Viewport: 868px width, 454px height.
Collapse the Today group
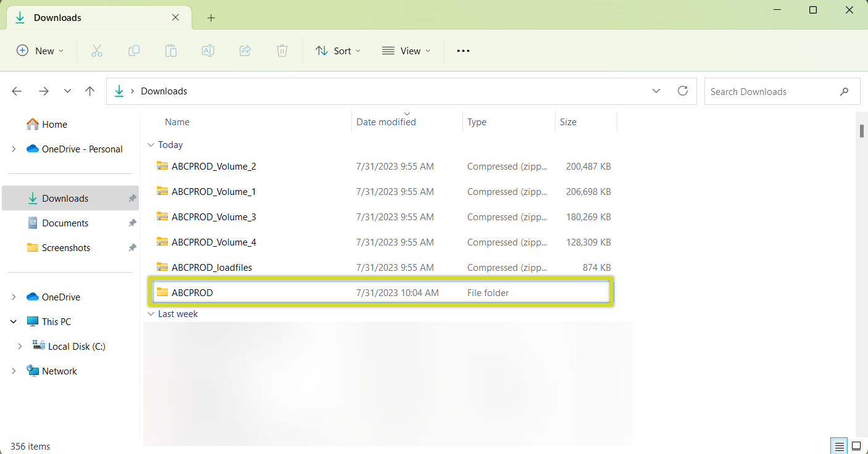(151, 145)
